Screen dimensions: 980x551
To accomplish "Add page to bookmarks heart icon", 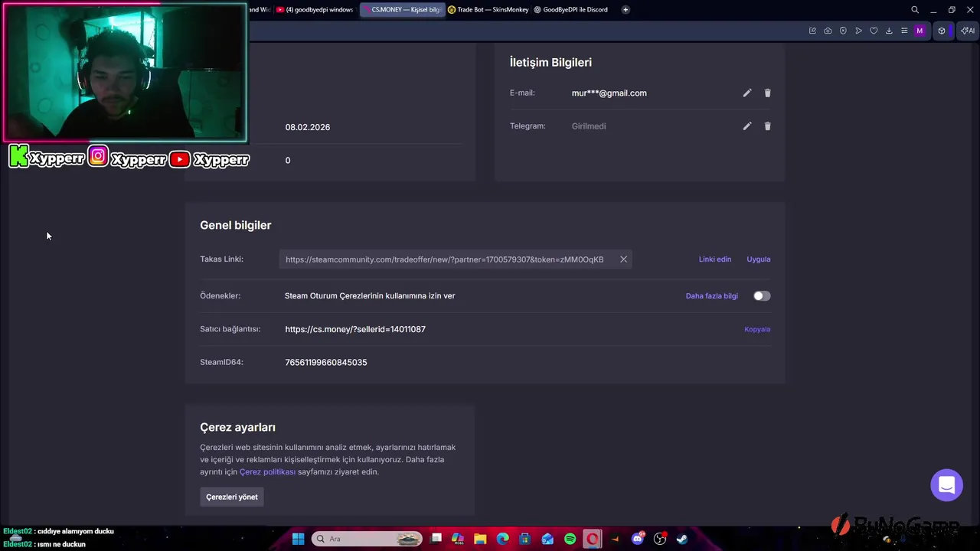I will (874, 31).
